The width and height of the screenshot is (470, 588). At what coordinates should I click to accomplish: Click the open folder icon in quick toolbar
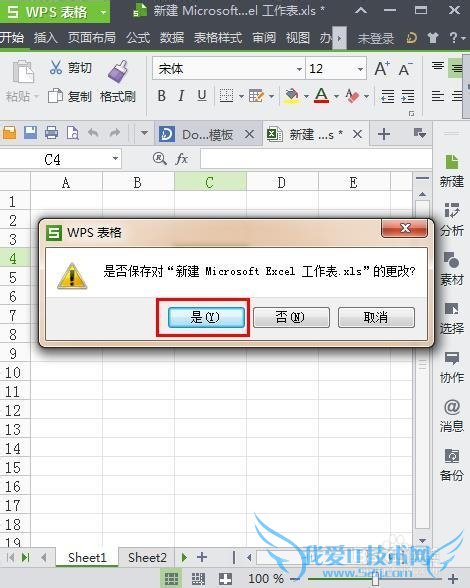9,133
